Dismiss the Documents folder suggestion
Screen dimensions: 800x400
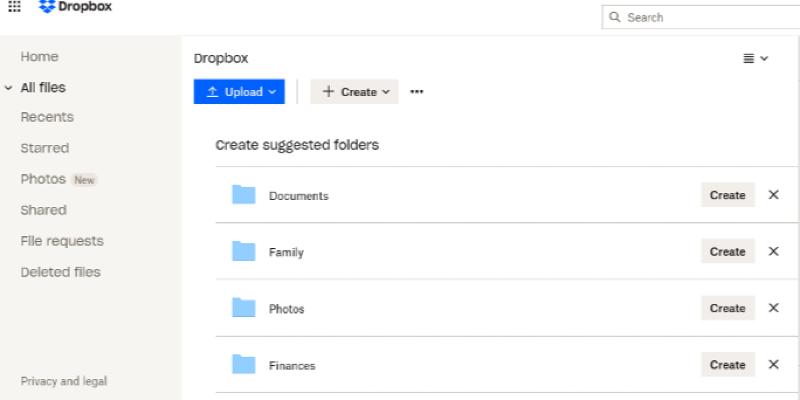773,195
